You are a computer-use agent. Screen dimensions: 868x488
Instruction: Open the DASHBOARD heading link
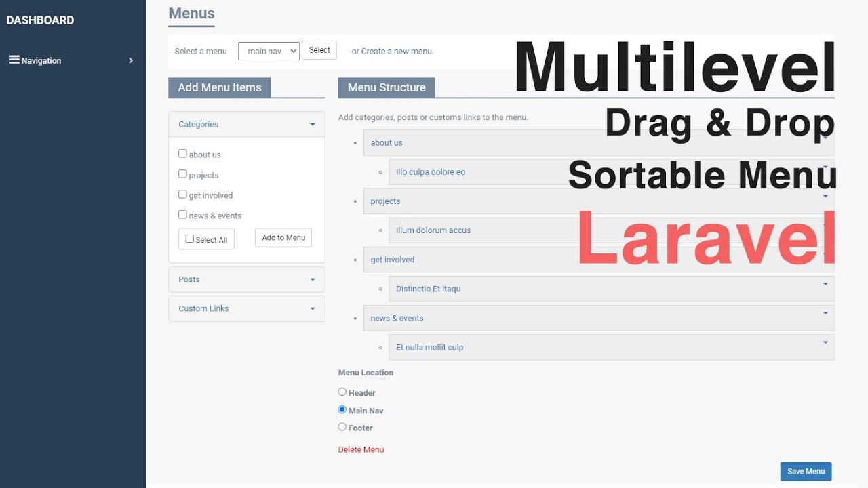tap(40, 20)
